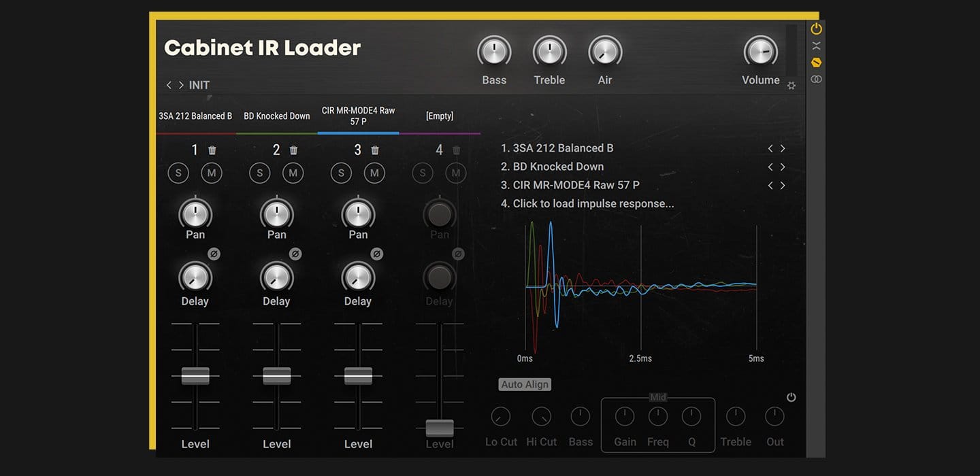Select the BD Knocked Down channel tab
The height and width of the screenshot is (476, 980).
277,116
